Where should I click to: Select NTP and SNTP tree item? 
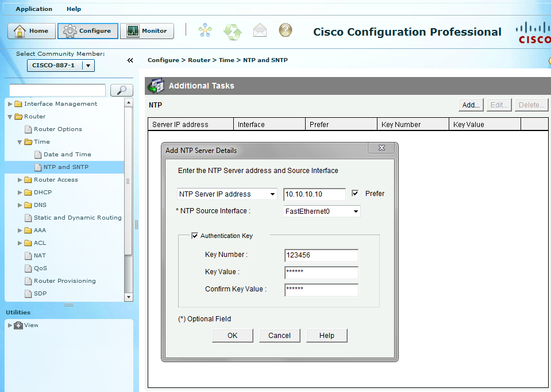(x=65, y=167)
